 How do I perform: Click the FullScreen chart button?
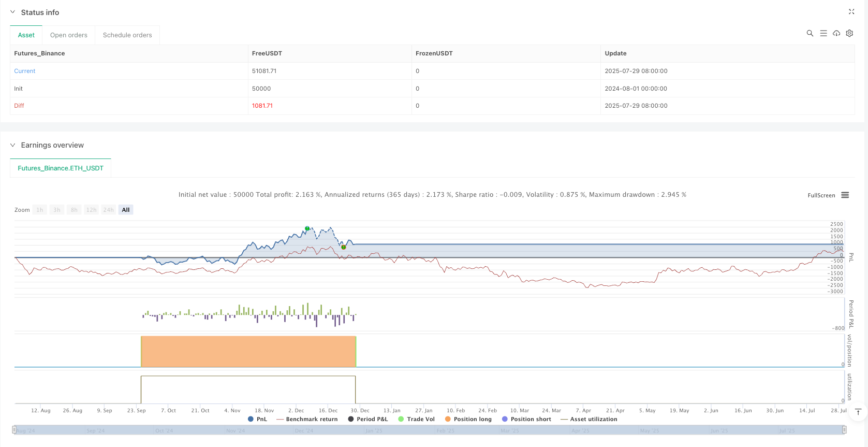(x=821, y=195)
